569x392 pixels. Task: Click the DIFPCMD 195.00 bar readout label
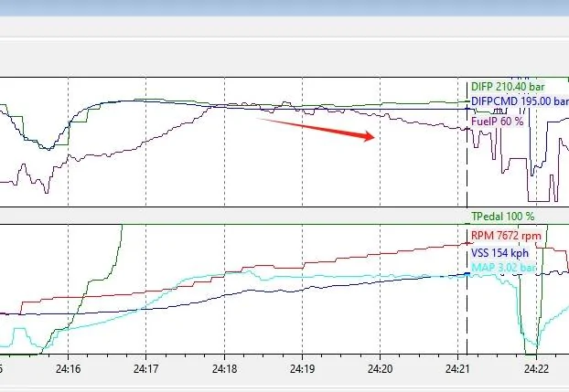[520, 101]
